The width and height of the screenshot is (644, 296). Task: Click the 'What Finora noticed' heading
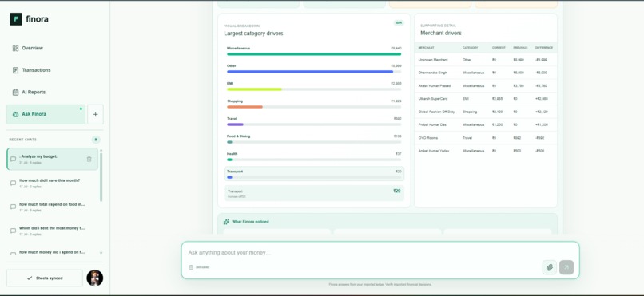(250, 222)
